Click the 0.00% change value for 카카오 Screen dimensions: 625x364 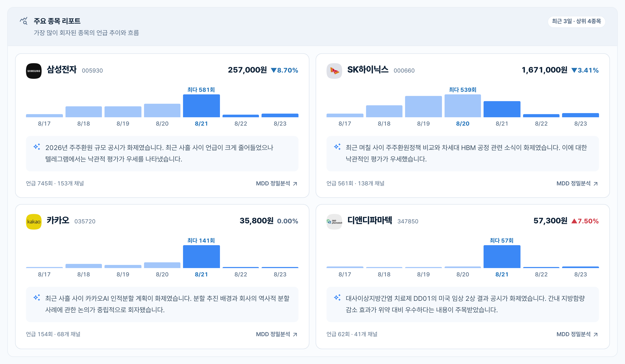(x=288, y=221)
